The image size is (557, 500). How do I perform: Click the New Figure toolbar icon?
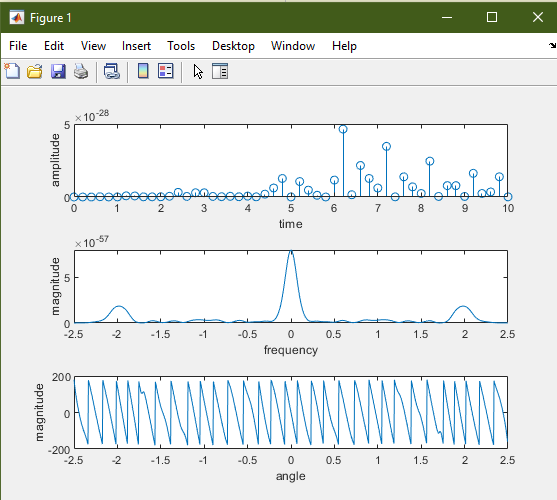point(12,71)
